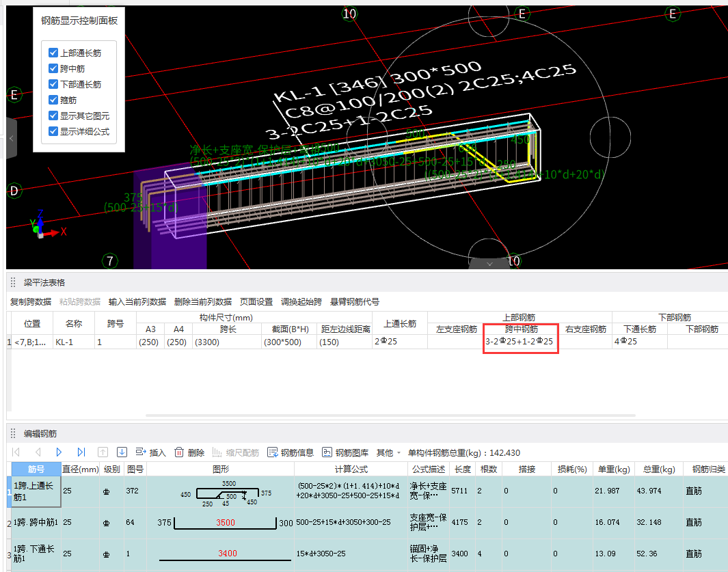Viewport: 728px width, 572px height.
Task: Open 钢筋信息 rebar info
Action: [x=291, y=452]
